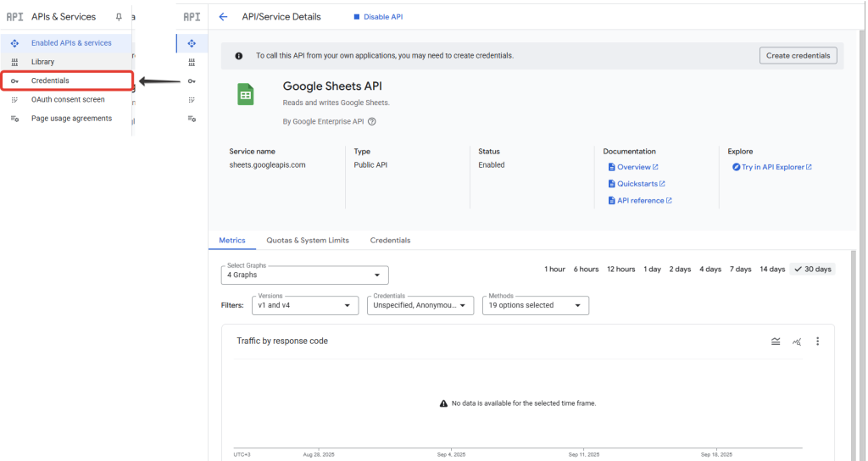This screenshot has width=868, height=461.
Task: Click the key icon in collapsed sidebar
Action: click(x=192, y=81)
